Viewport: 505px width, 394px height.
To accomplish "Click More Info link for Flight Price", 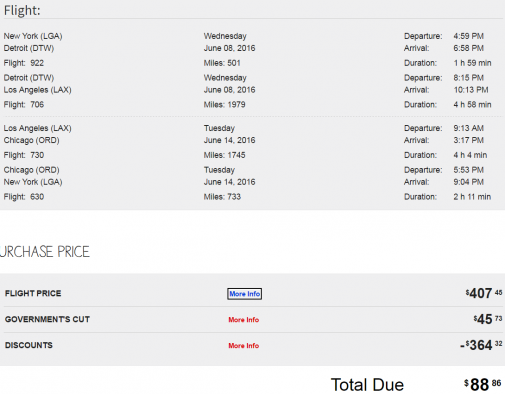I will (244, 294).
